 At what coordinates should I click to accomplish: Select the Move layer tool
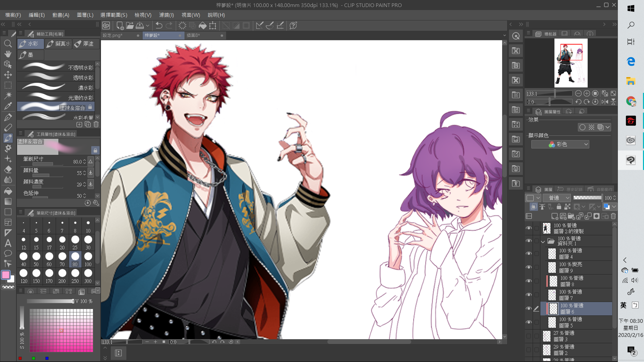tap(8, 75)
